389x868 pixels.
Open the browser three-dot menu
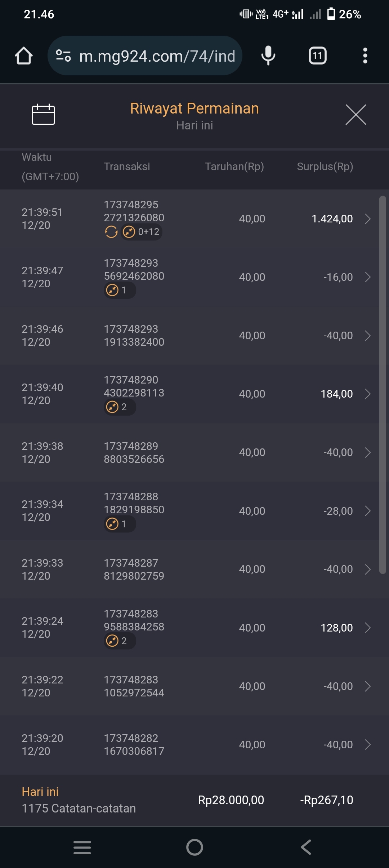(365, 56)
